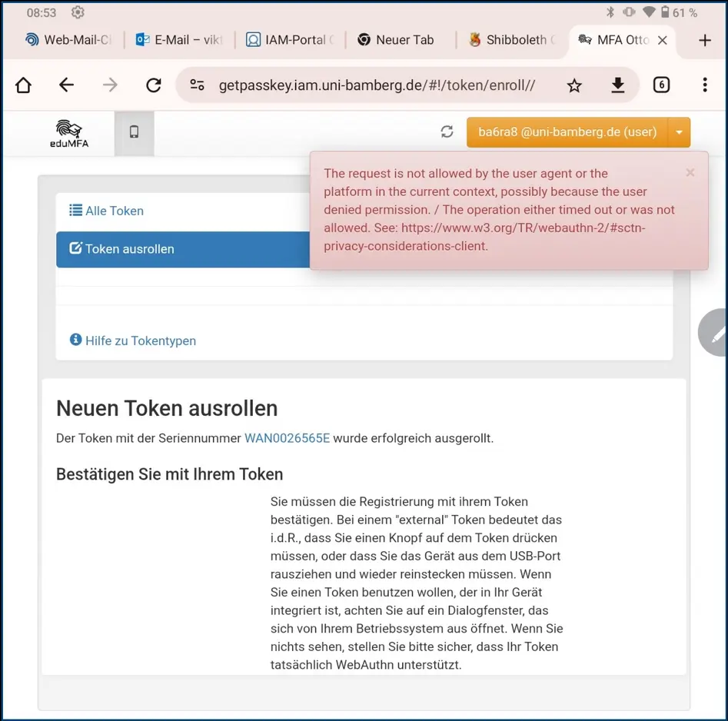Open the browser three-dot menu
The image size is (728, 721).
pos(705,85)
